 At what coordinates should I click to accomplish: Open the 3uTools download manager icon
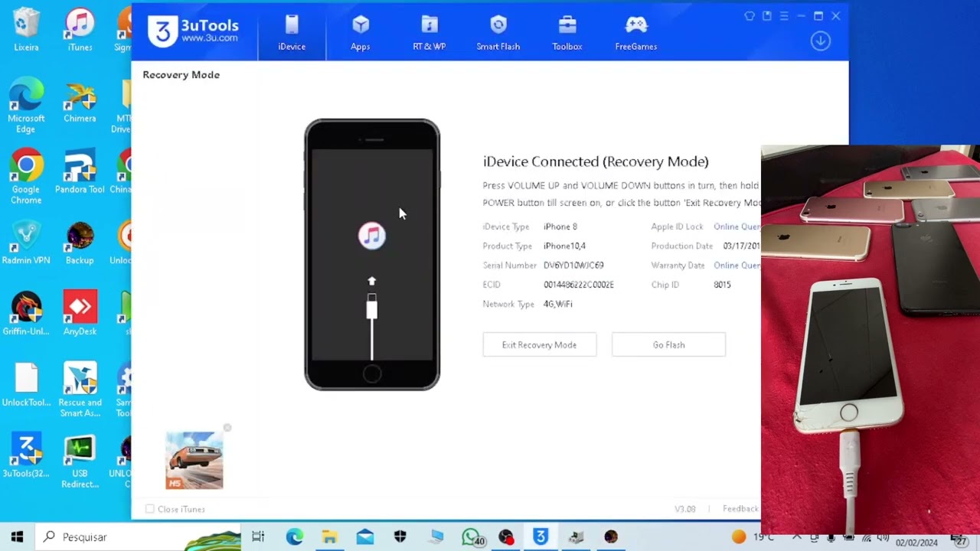821,41
